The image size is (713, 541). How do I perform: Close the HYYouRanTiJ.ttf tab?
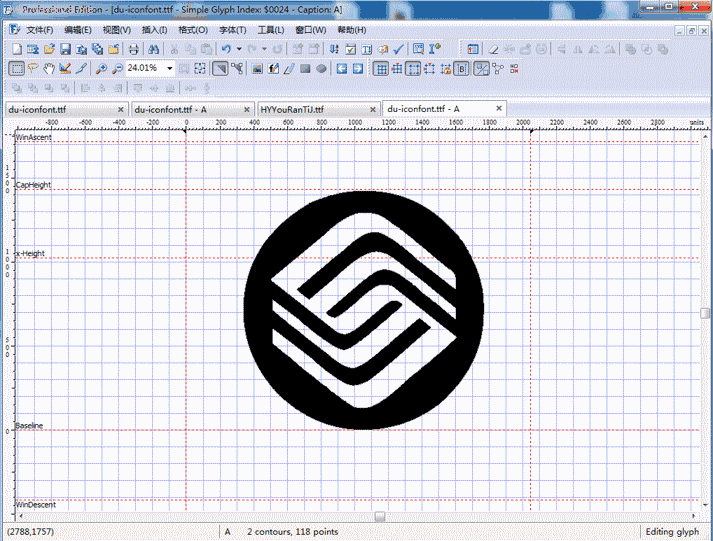coord(373,110)
